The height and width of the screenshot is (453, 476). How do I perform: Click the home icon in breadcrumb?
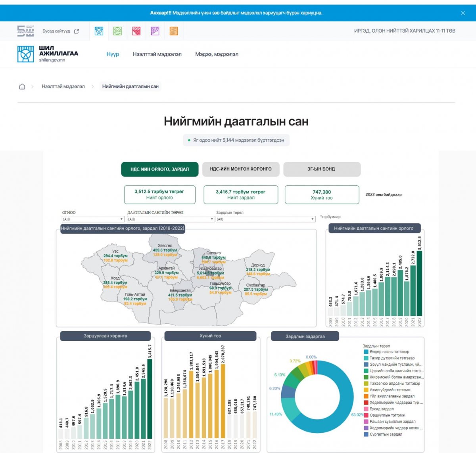[x=22, y=86]
